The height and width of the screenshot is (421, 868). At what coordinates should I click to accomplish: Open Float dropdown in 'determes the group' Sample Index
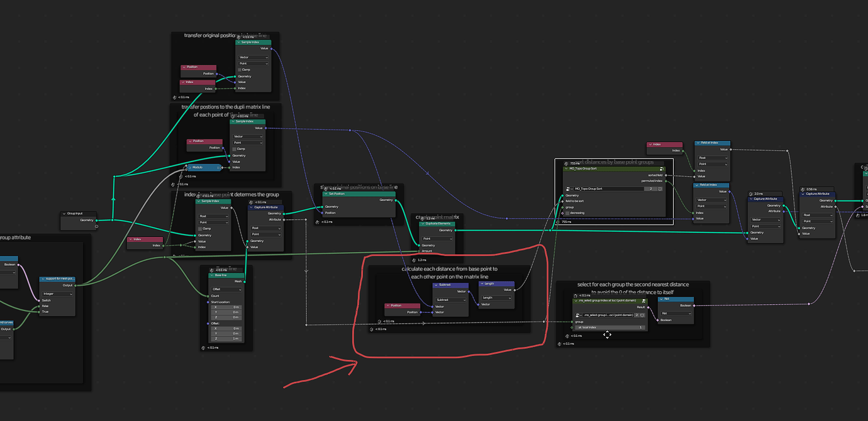click(214, 216)
